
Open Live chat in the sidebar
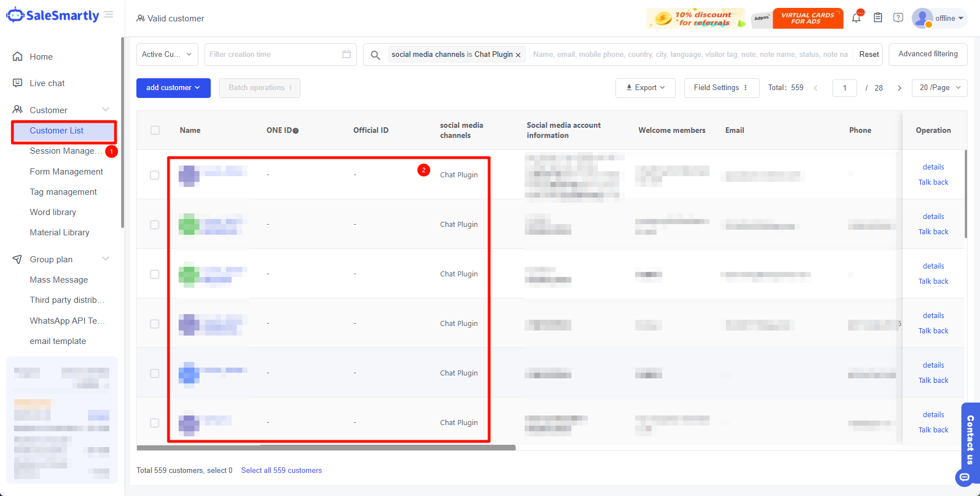coord(47,83)
